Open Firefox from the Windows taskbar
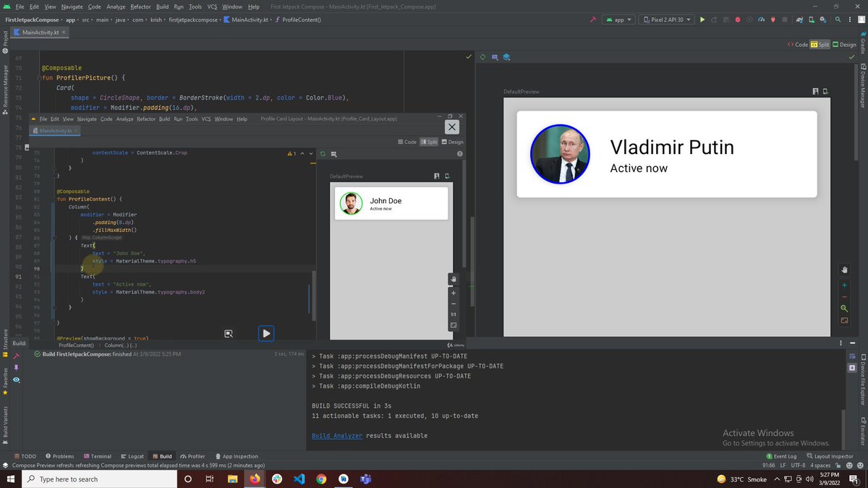 [255, 479]
